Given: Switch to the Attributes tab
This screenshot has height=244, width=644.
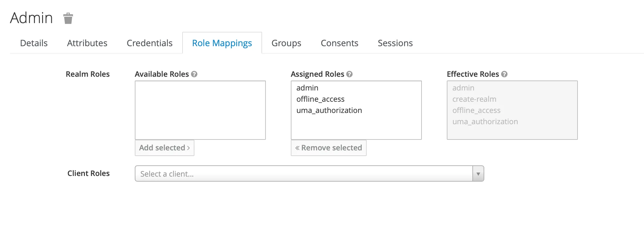Looking at the screenshot, I should 87,43.
